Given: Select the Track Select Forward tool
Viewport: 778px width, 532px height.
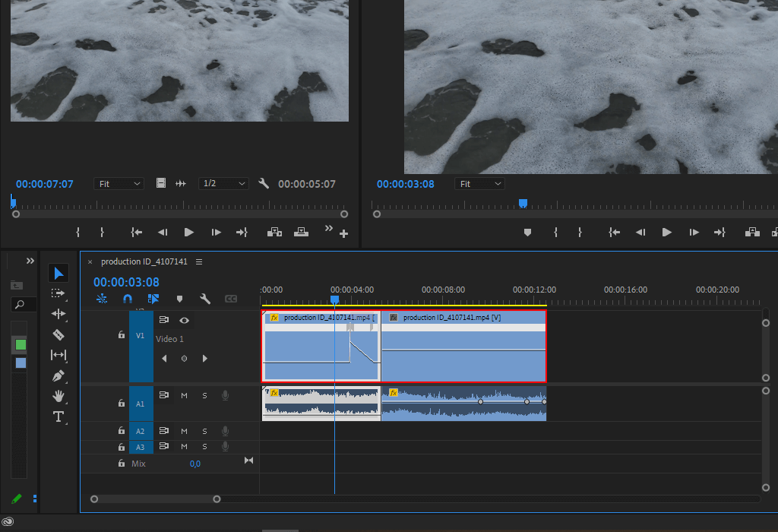Looking at the screenshot, I should [58, 293].
